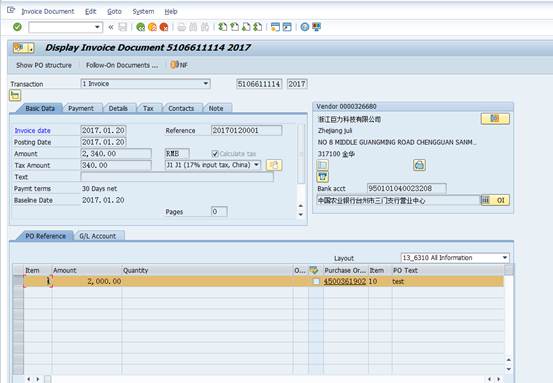This screenshot has height=383, width=553.
Task: Click the Amount cell 2,000.00
Action: [x=87, y=281]
